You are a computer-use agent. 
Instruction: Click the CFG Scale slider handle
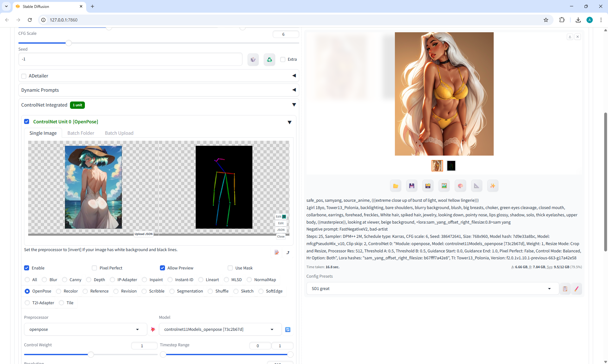click(68, 43)
